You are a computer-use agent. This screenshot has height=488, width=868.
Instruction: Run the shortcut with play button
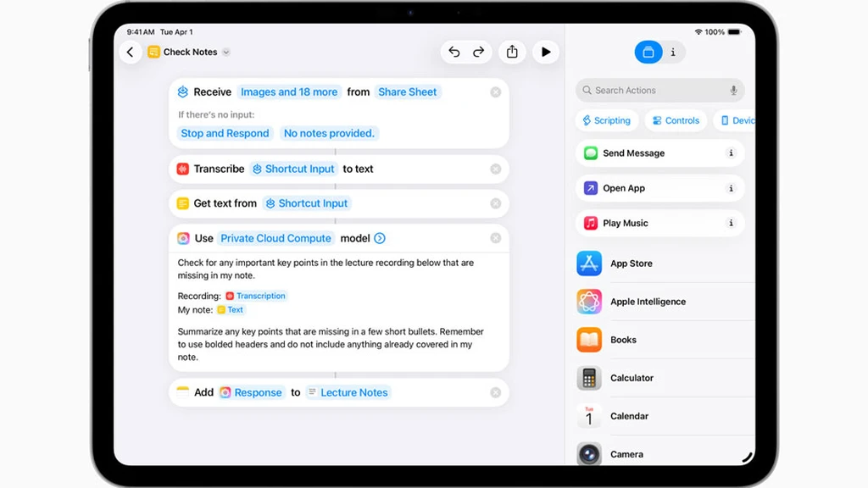546,52
